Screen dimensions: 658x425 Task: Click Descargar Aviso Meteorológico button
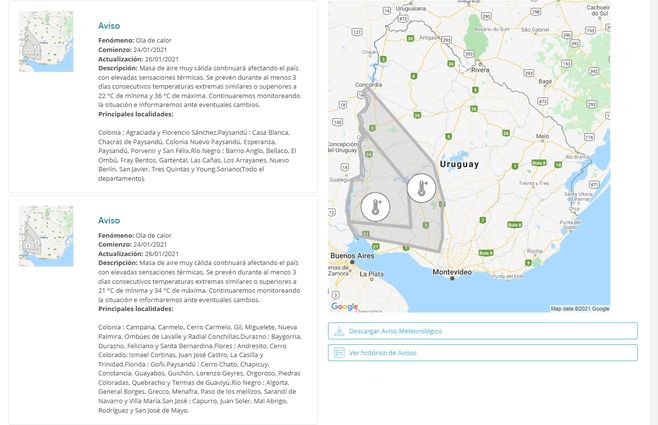[x=482, y=331]
